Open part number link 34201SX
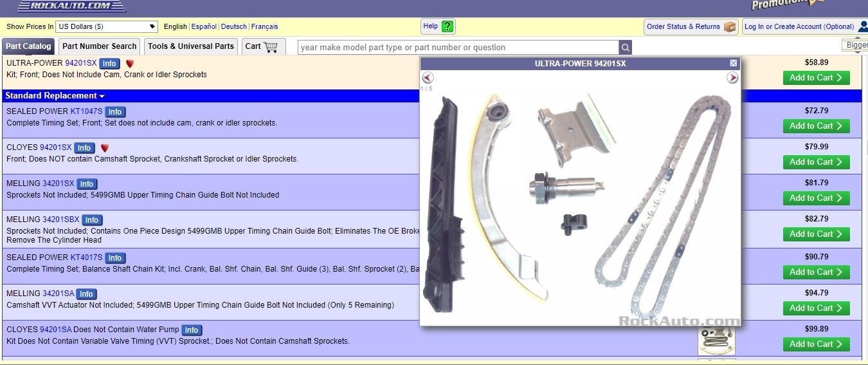This screenshot has width=868, height=365. coord(59,183)
